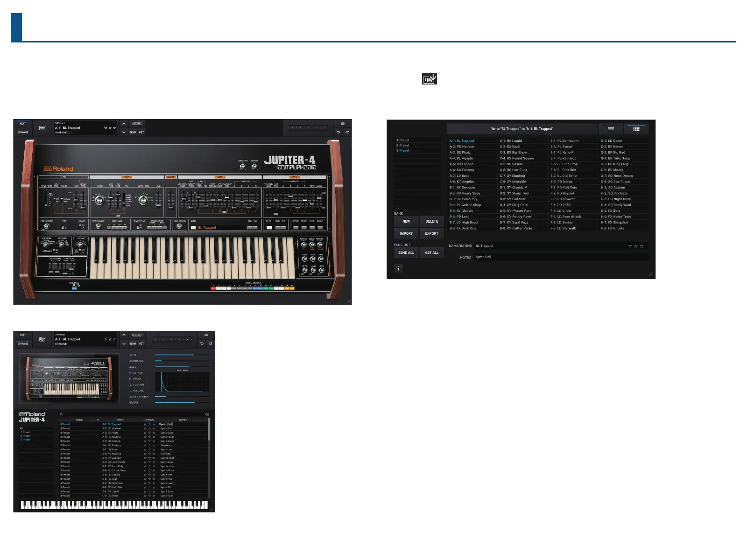Click Jupiter-4 thumbnail in Browse window
Viewport: 747px width, 560px height.
click(69, 378)
